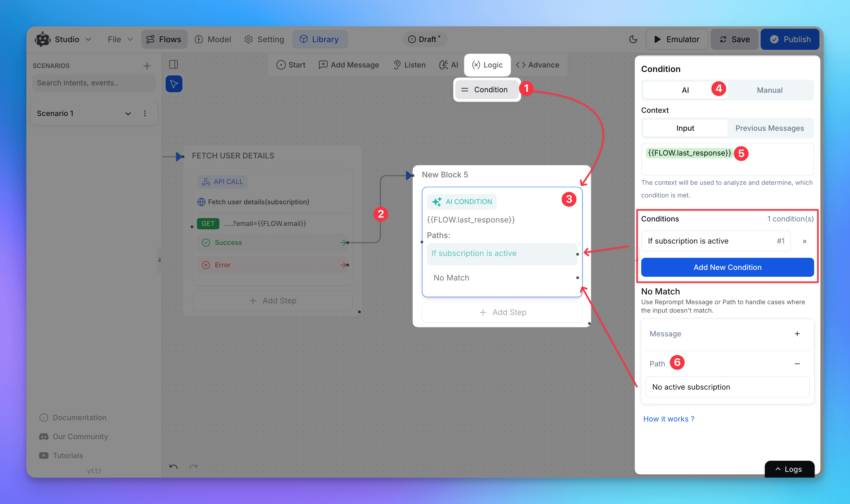Click the New Block 5 title
Screen dimensions: 850x504
(x=445, y=175)
